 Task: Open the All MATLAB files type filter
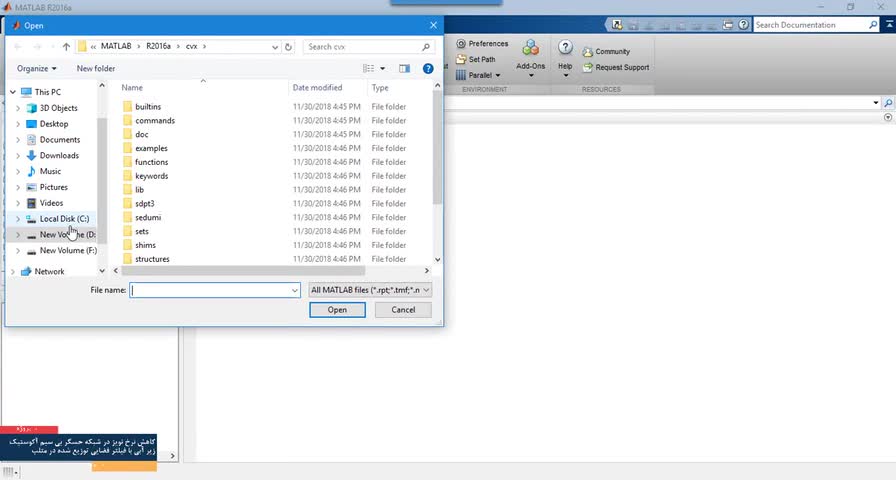point(370,290)
